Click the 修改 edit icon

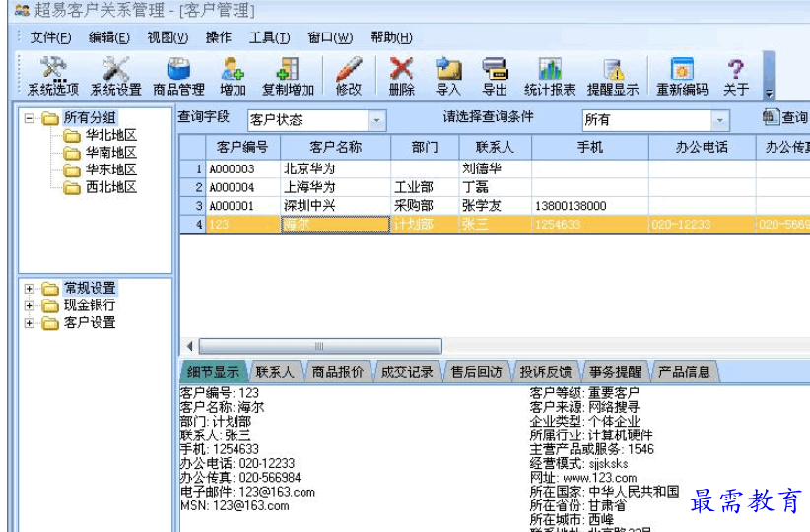pyautogui.click(x=349, y=76)
